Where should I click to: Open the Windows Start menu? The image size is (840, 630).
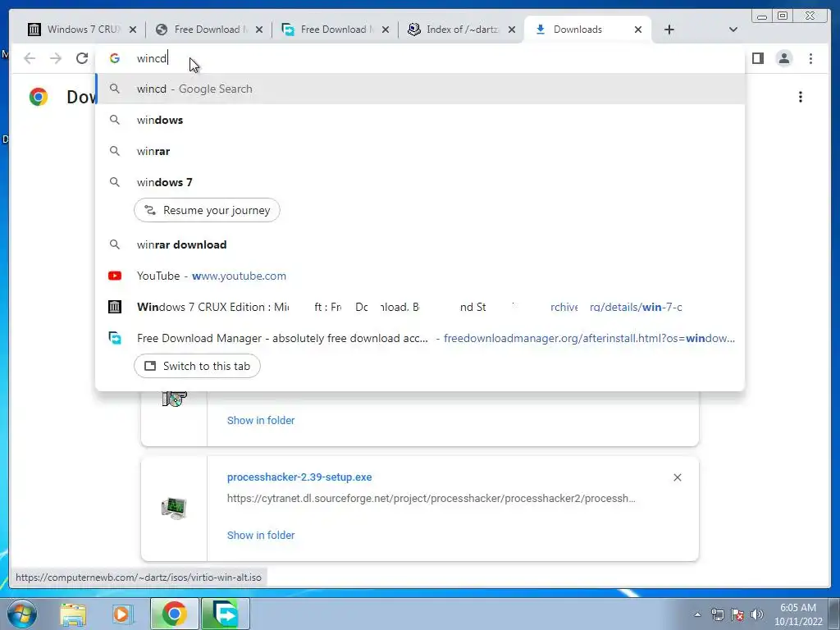point(22,614)
